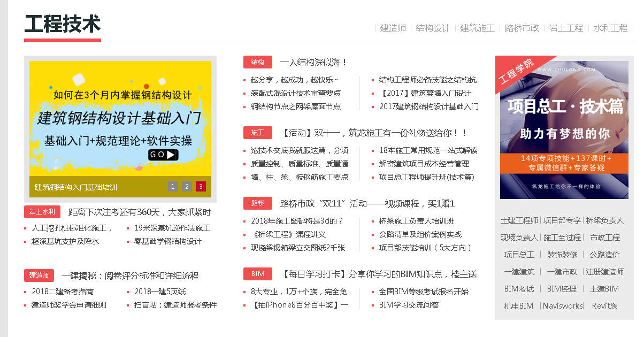Click the red 建造师 tag
This screenshot has height=337, width=644.
(39, 275)
